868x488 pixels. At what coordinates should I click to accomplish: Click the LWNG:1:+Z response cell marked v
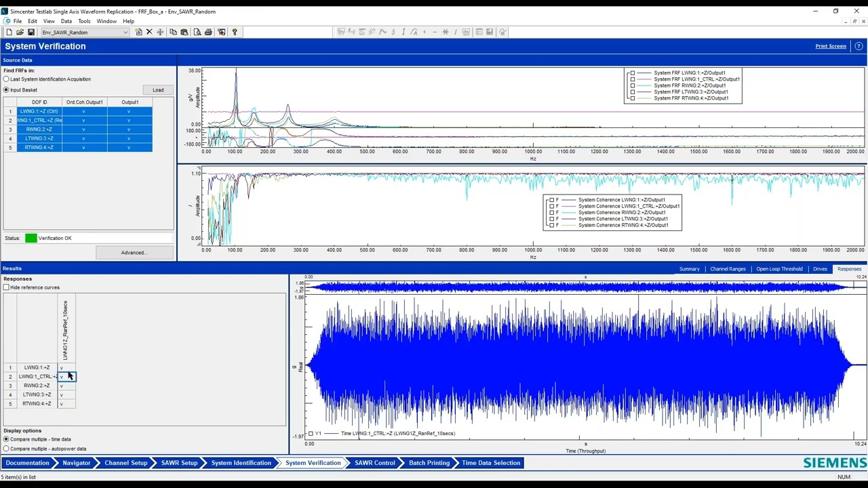66,367
